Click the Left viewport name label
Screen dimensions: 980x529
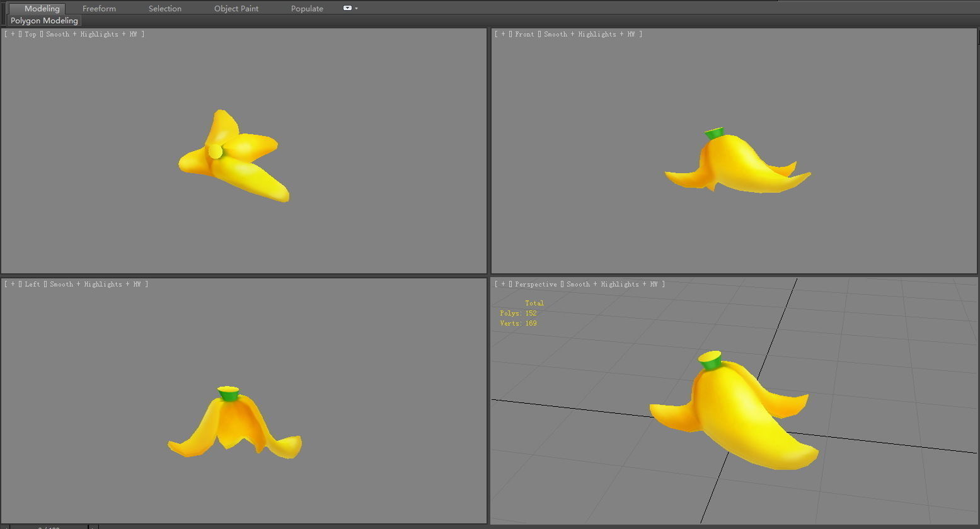[32, 284]
